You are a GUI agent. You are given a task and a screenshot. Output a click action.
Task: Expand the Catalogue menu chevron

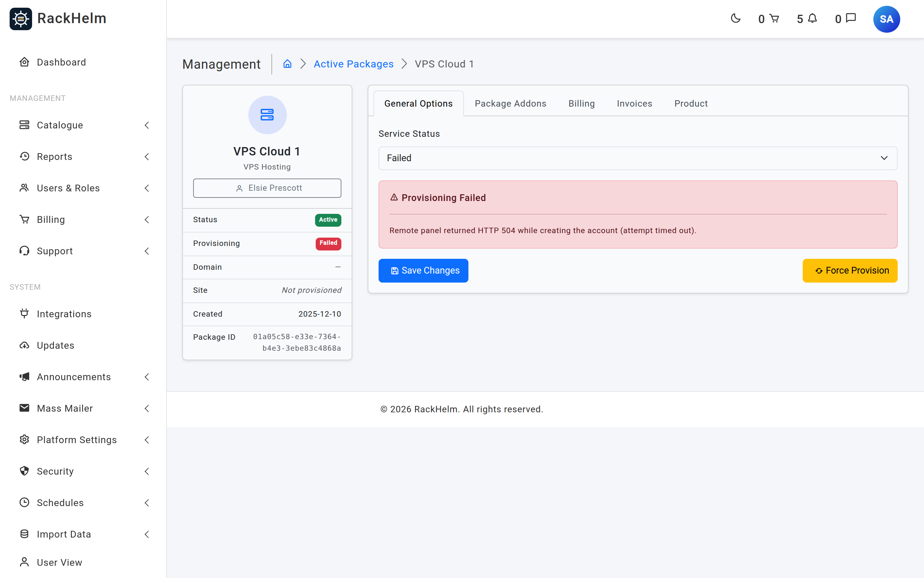coord(147,125)
